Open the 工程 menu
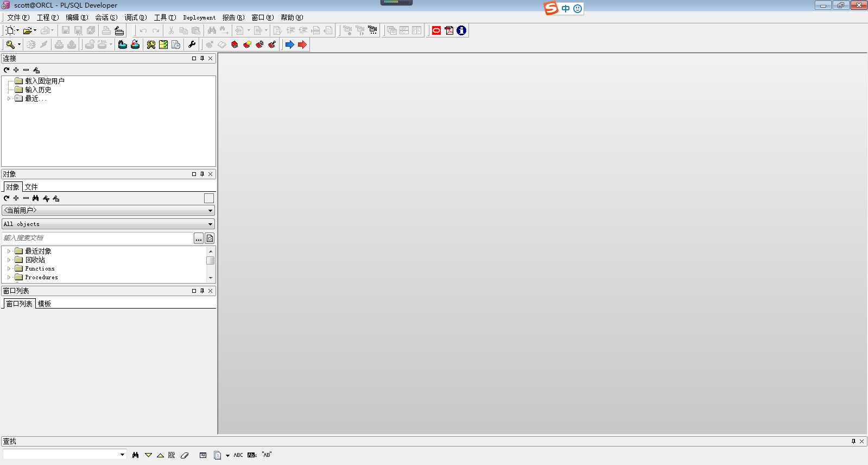868x465 pixels. (x=47, y=17)
